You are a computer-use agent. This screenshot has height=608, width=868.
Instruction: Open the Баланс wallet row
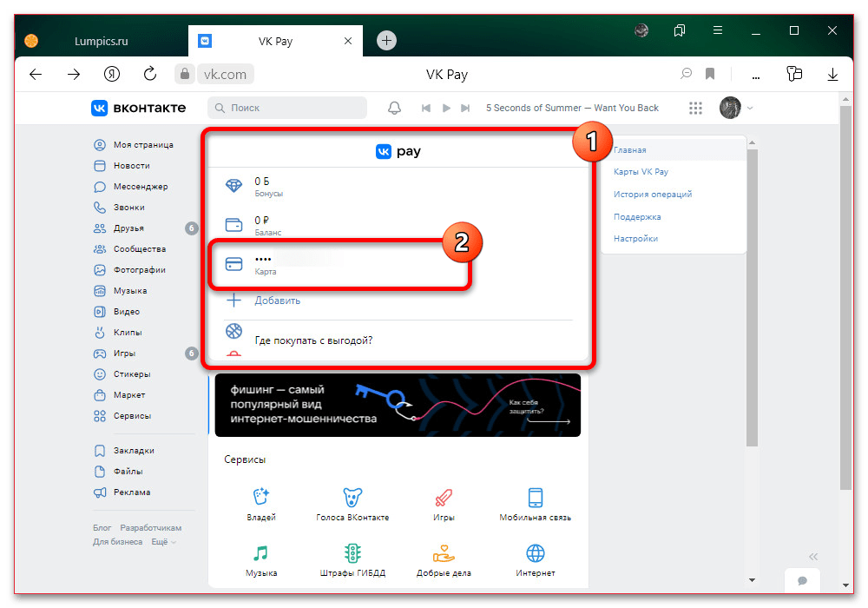click(x=398, y=225)
